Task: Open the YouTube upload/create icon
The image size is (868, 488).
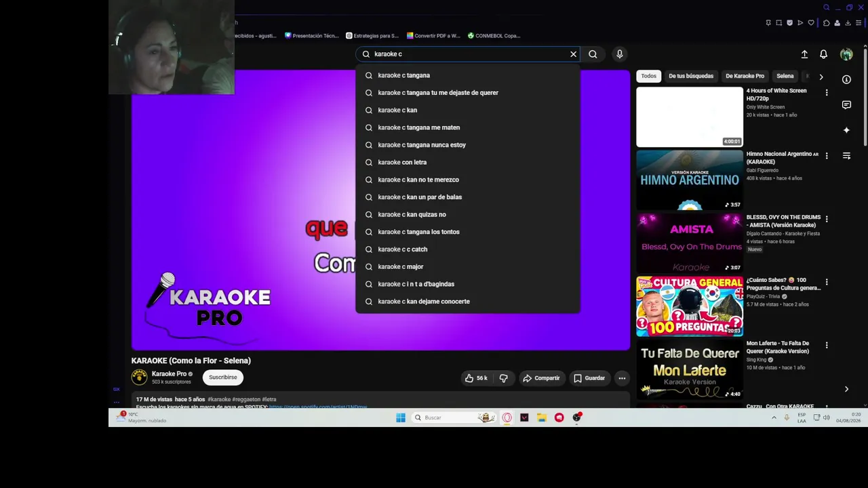Action: 804,54
